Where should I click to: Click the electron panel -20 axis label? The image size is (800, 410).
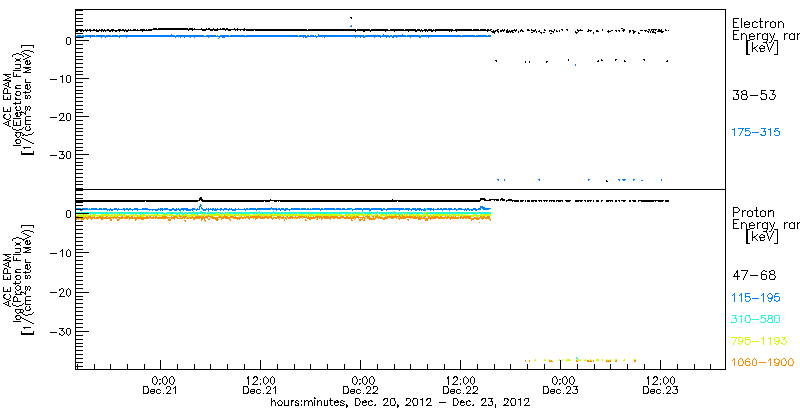pyautogui.click(x=60, y=117)
